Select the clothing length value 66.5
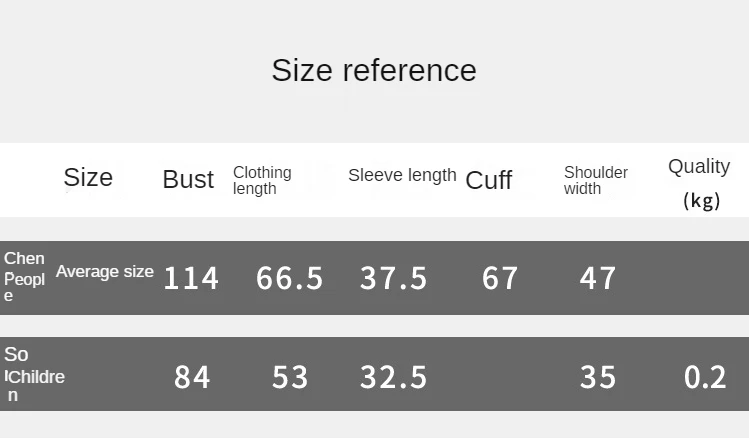 tap(290, 278)
